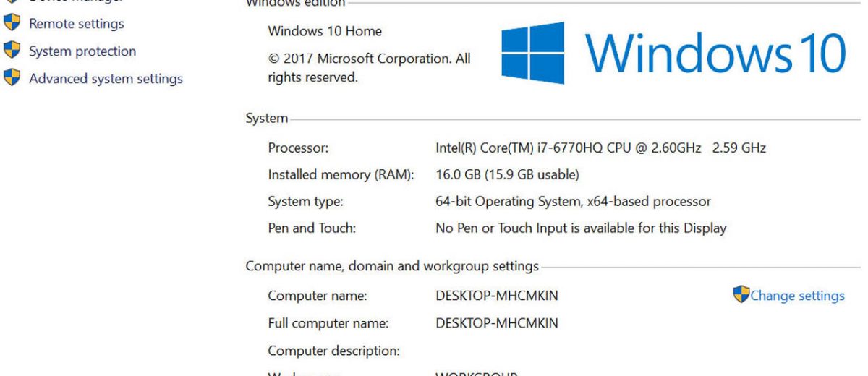Click the shield icon beside Remote settings
The image size is (868, 376).
[12, 23]
